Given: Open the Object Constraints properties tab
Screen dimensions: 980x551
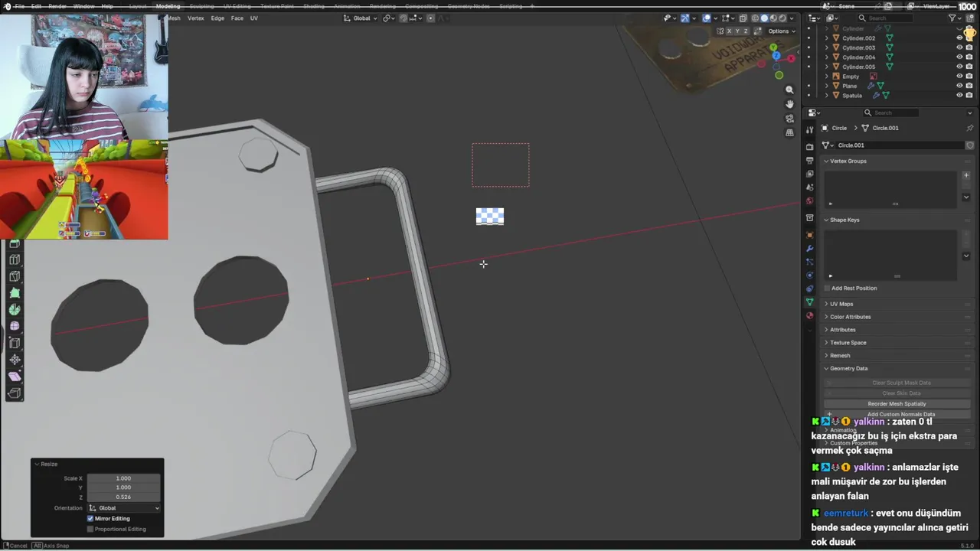Looking at the screenshot, I should pyautogui.click(x=809, y=289).
